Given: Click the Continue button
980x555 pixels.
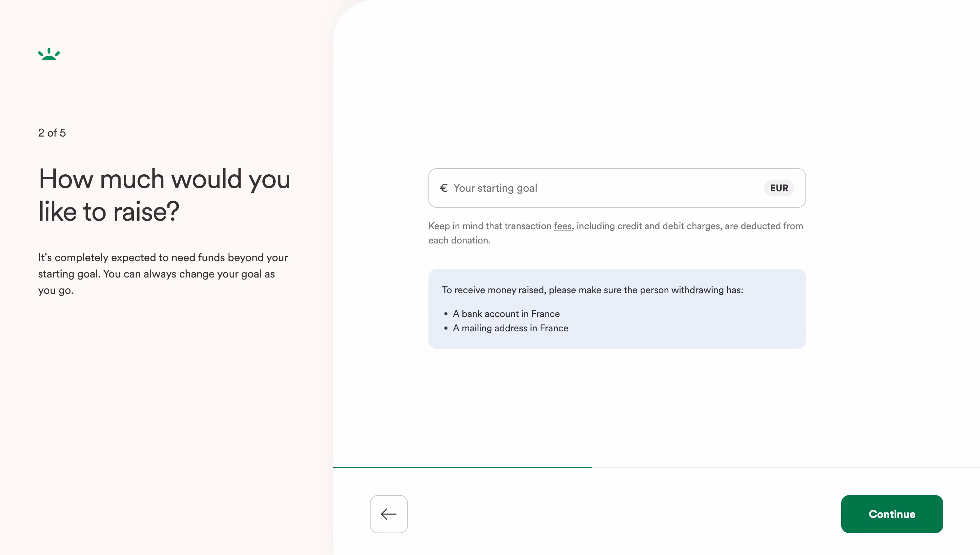Looking at the screenshot, I should 892,514.
